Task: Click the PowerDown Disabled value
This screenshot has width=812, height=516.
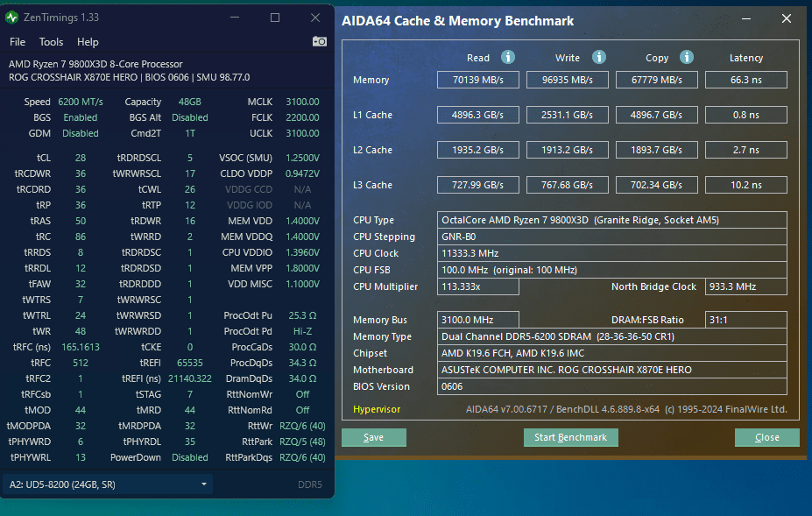Action: 190,457
